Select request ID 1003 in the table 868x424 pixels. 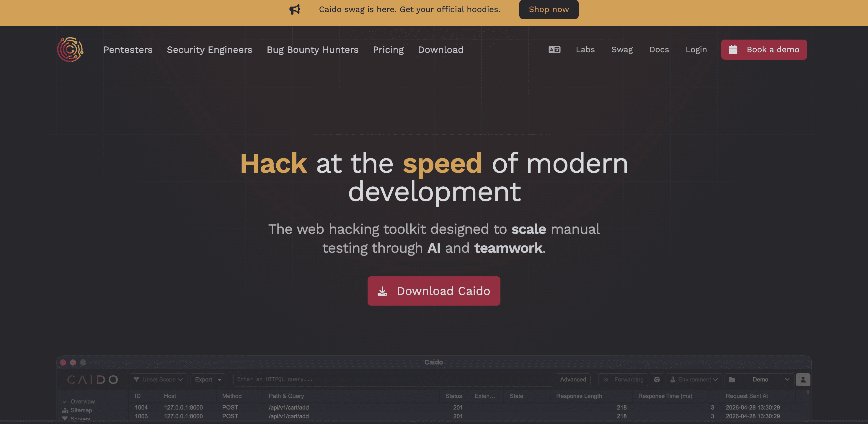point(141,416)
